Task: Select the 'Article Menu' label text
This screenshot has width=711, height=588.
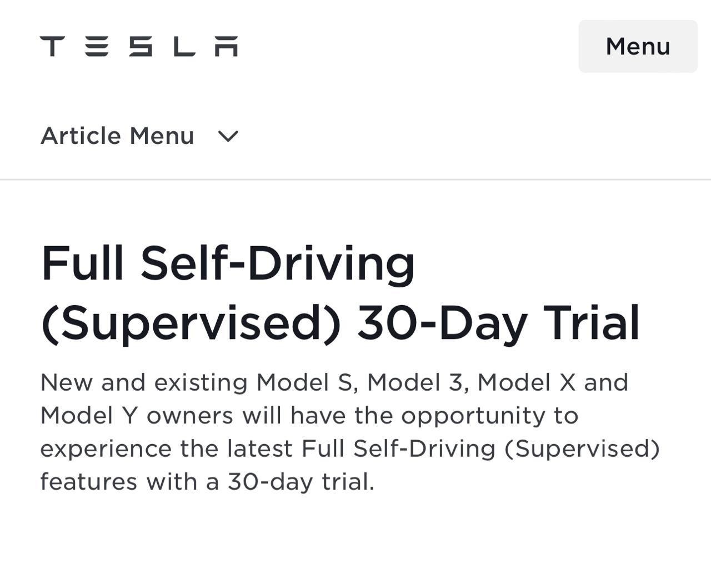Action: tap(117, 136)
